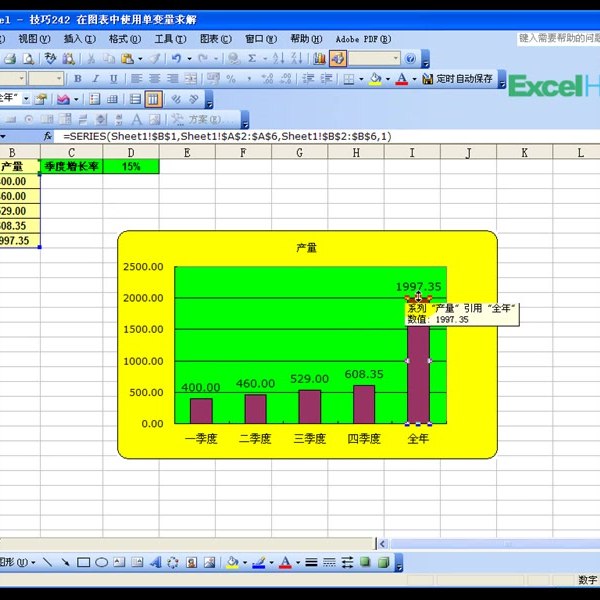Open the 帮助 menu
This screenshot has height=600, width=600.
(306, 39)
